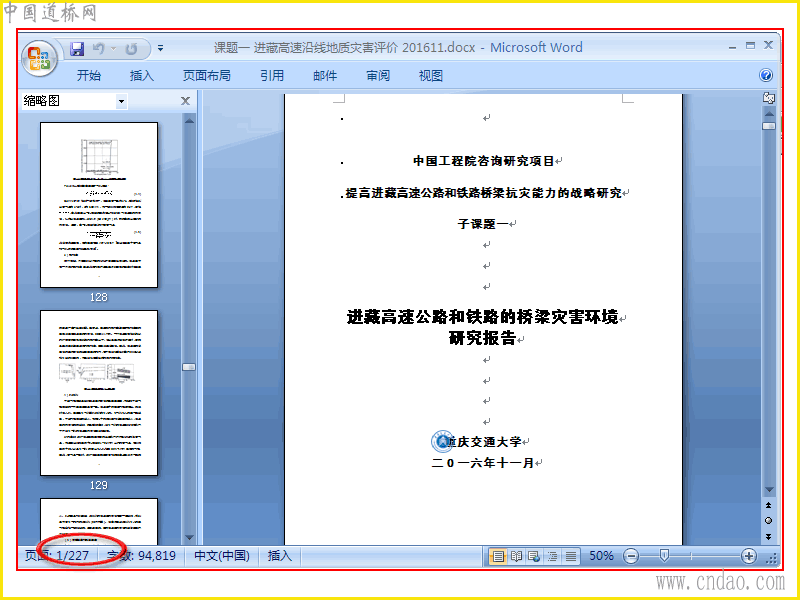Click the heading 进藏高速公路和铁路的桥梁灾害环境
The height and width of the screenshot is (600, 800).
483,317
